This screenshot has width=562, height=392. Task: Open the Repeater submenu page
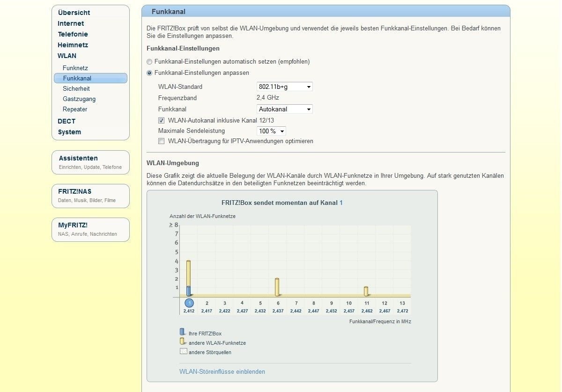[75, 109]
